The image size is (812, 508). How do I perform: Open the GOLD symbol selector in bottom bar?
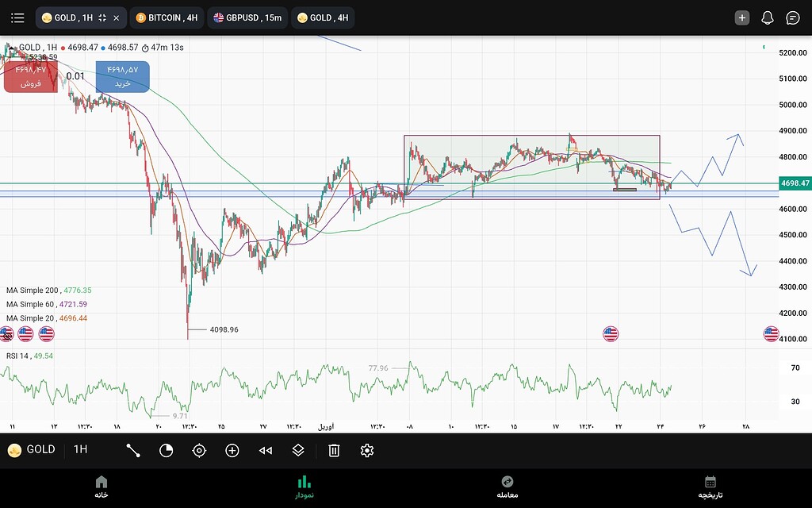pos(32,450)
